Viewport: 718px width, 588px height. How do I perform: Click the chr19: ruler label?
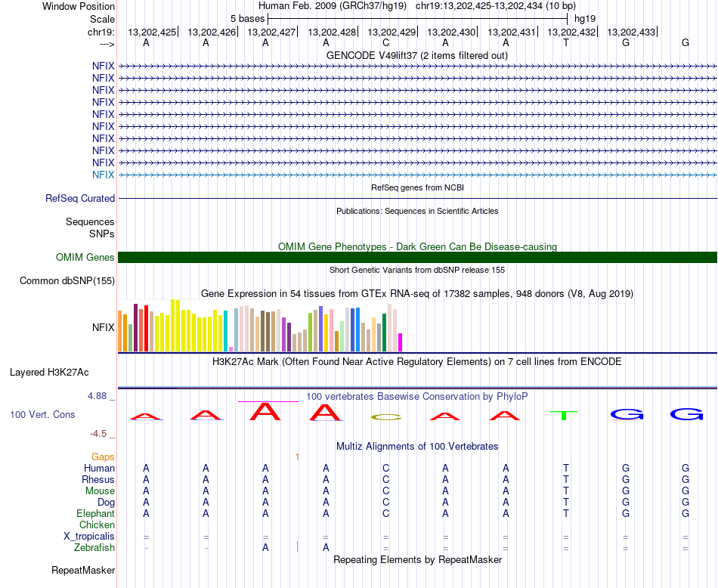[101, 32]
